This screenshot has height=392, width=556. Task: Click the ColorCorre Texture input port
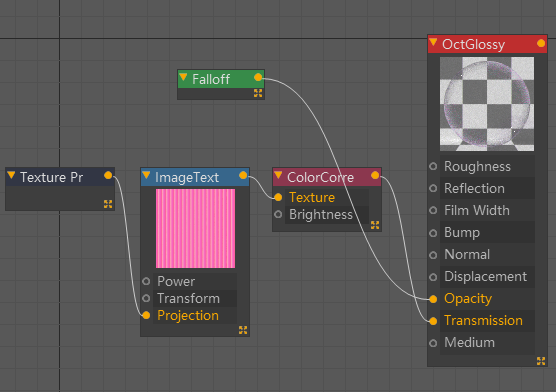tap(278, 197)
